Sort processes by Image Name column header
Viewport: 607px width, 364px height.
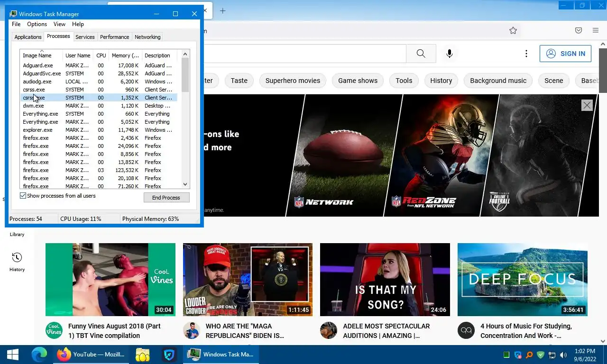pos(41,55)
